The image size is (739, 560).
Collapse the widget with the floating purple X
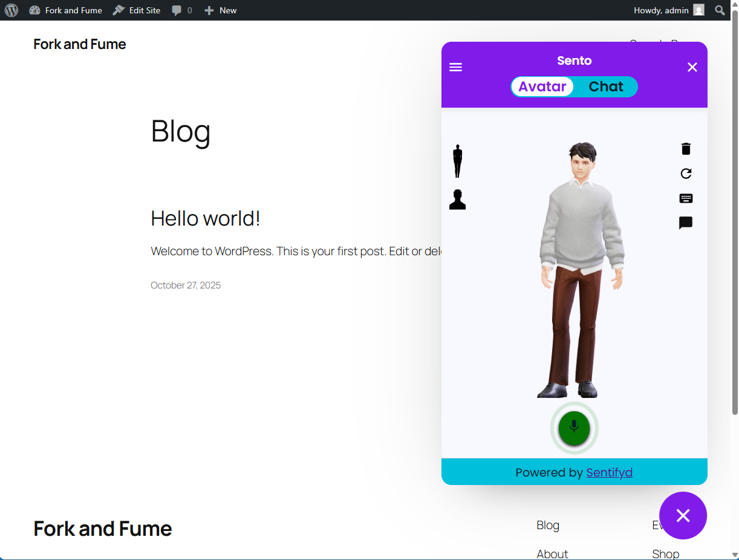(683, 516)
